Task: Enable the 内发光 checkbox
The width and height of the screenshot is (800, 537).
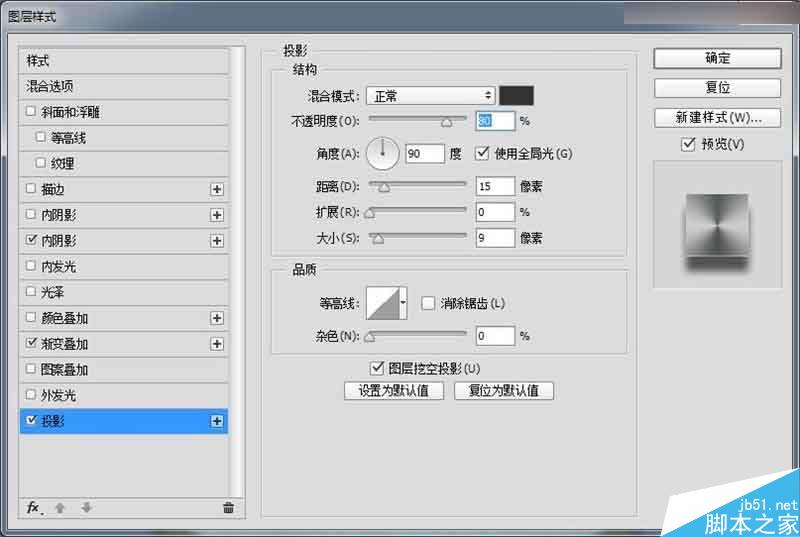Action: point(31,265)
